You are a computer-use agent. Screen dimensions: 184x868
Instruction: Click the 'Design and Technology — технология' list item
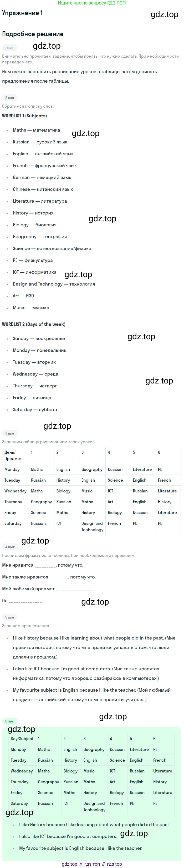(x=54, y=284)
